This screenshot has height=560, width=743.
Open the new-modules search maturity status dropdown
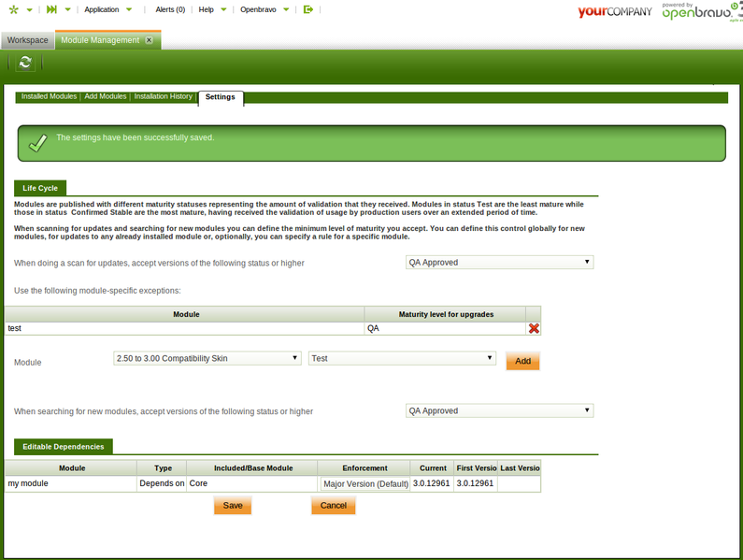(499, 410)
